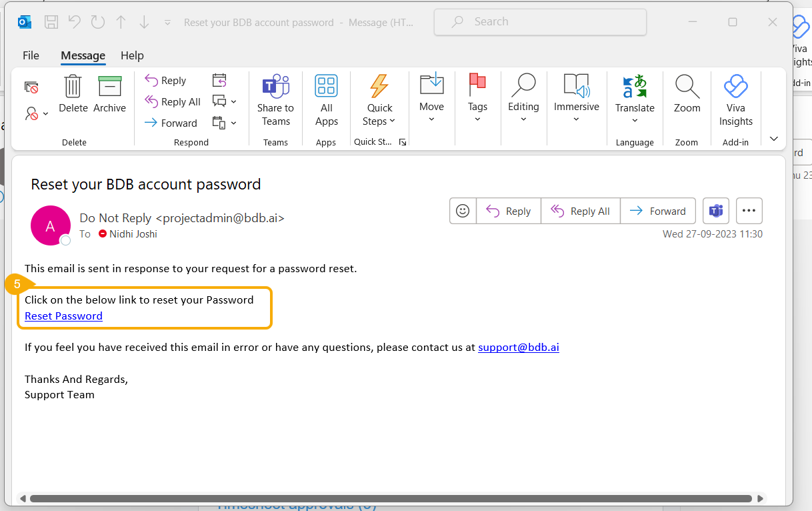Click inside the Search box
This screenshot has width=812, height=511.
(540, 22)
